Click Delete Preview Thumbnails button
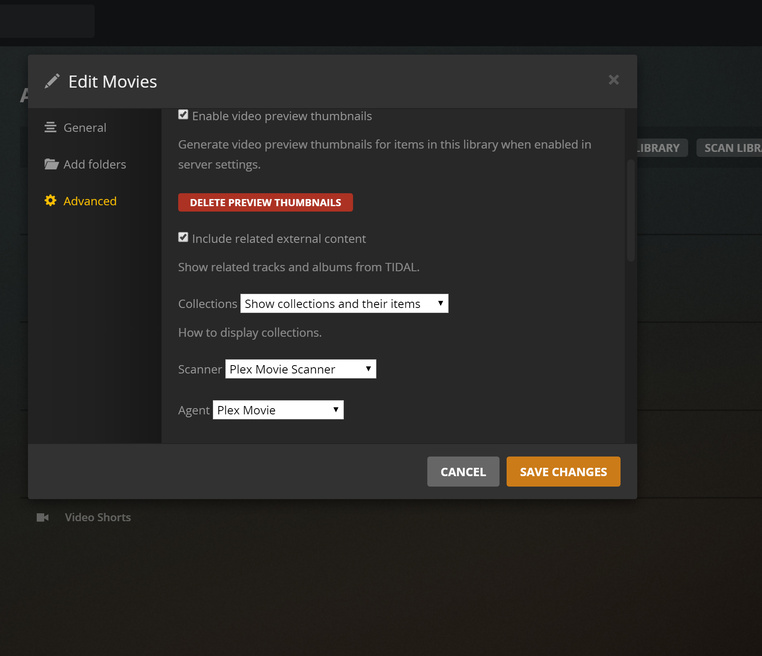 [265, 202]
